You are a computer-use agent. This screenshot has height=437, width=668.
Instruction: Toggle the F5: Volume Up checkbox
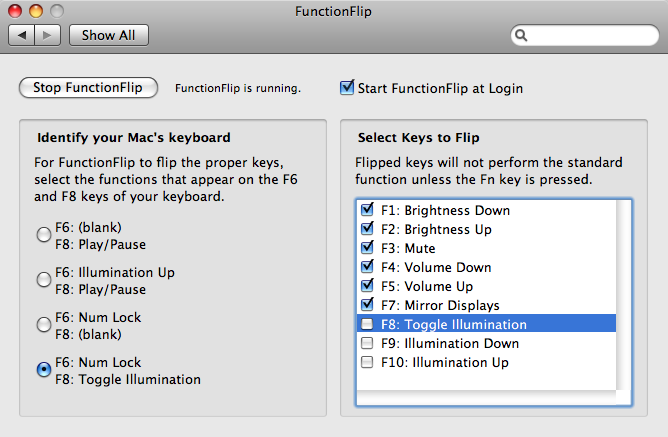pos(367,287)
